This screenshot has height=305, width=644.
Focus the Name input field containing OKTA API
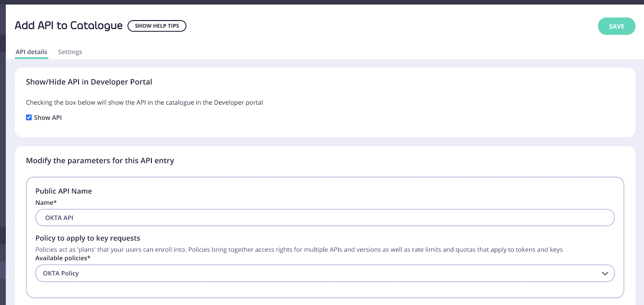(325, 218)
